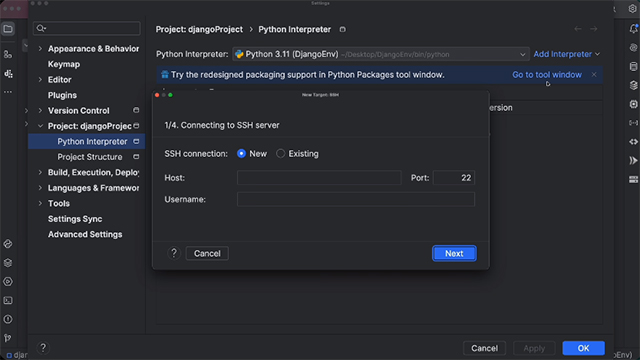Screen dimensions: 640x360
Task: Click the Host input field
Action: (319, 178)
